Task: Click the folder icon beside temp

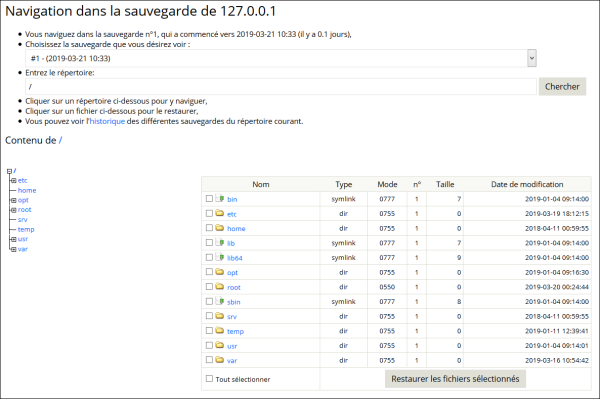Action: (220, 331)
